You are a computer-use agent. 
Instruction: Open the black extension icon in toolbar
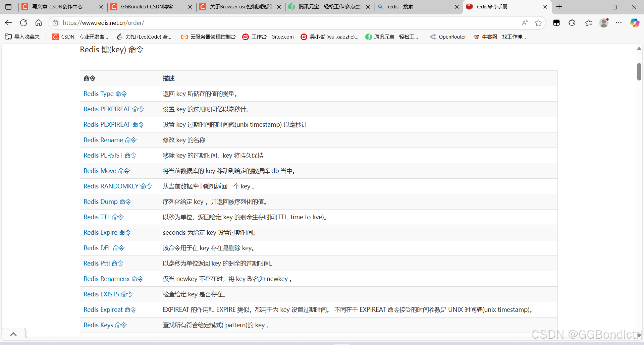coord(556,23)
